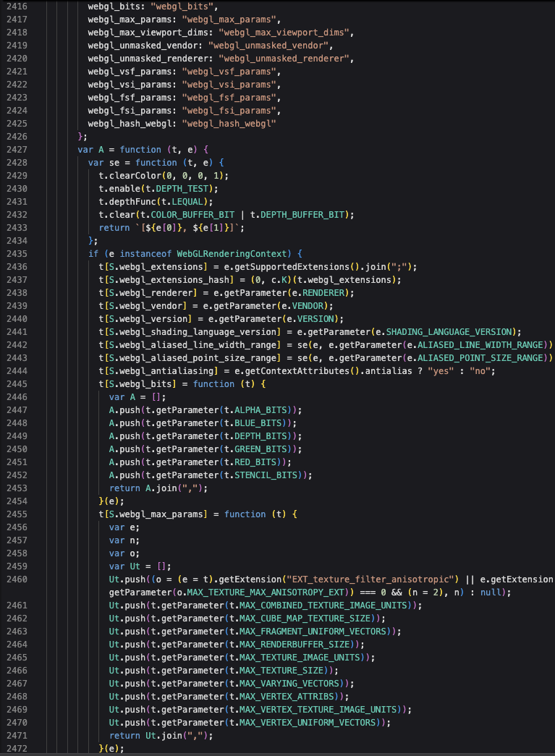555x756 pixels.
Task: Place cursor on "var se" declaration
Action: pos(103,163)
